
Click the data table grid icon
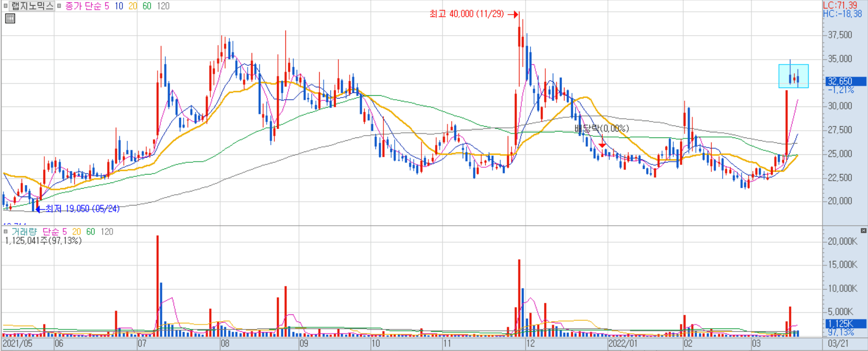10,18
